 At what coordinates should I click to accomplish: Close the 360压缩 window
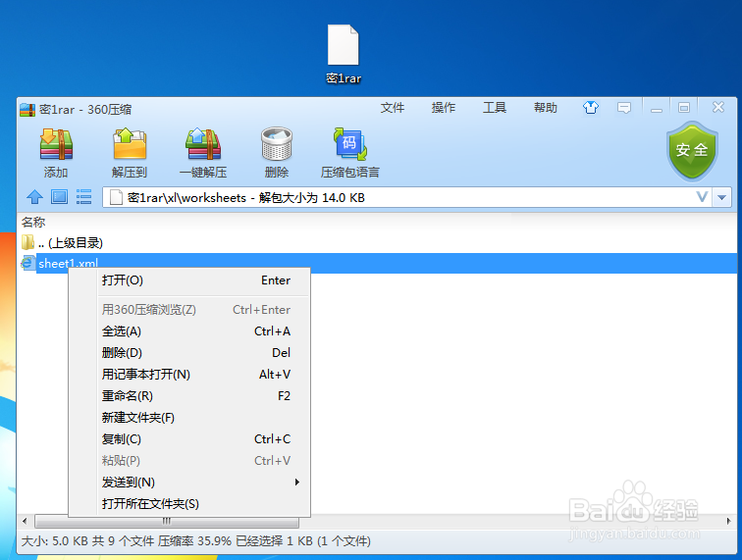coord(717,108)
